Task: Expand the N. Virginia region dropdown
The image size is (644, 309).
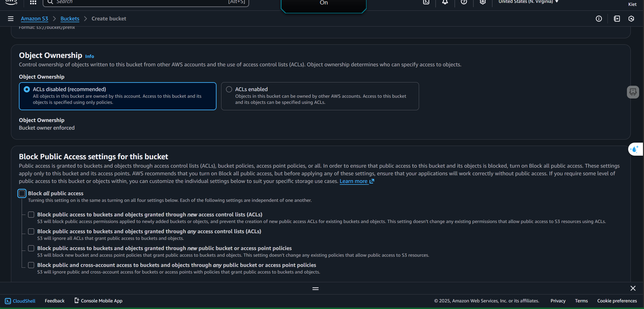Action: point(528,2)
